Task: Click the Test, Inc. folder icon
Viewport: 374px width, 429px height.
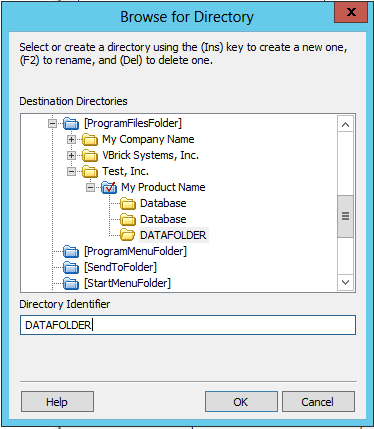Action: tap(90, 172)
